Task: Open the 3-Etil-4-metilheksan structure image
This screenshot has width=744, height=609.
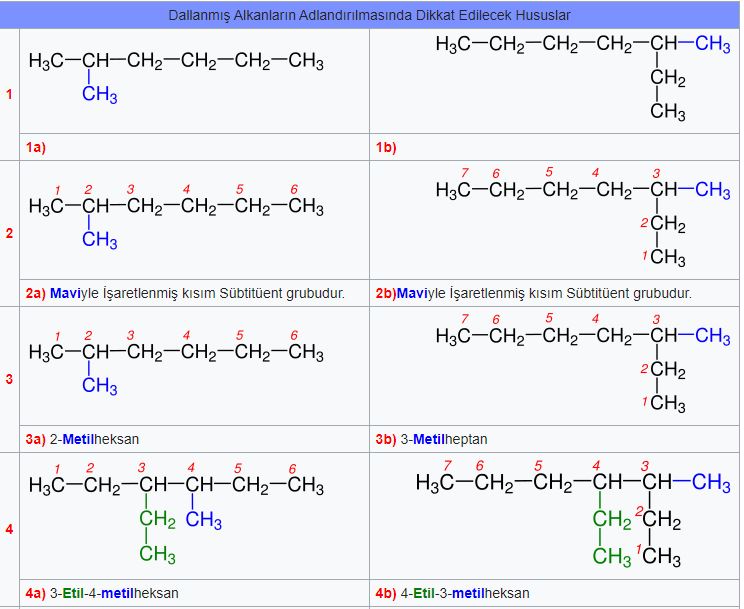Action: pyautogui.click(x=176, y=510)
